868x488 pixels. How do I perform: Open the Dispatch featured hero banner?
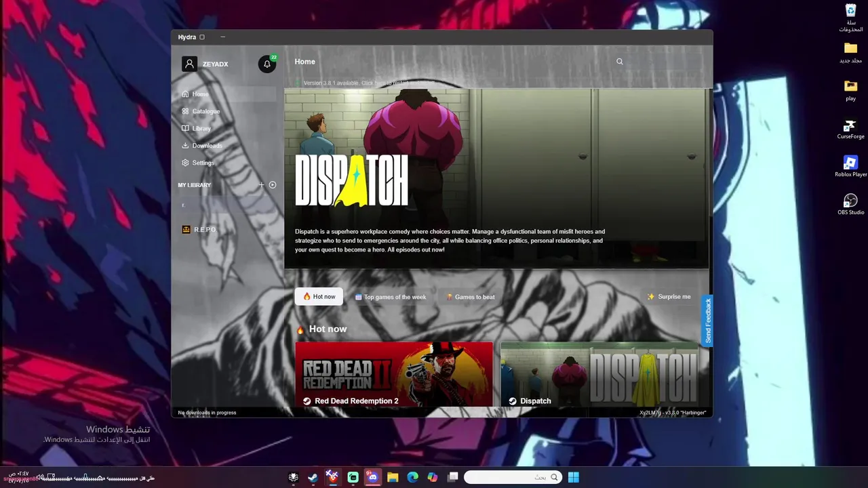coord(496,179)
